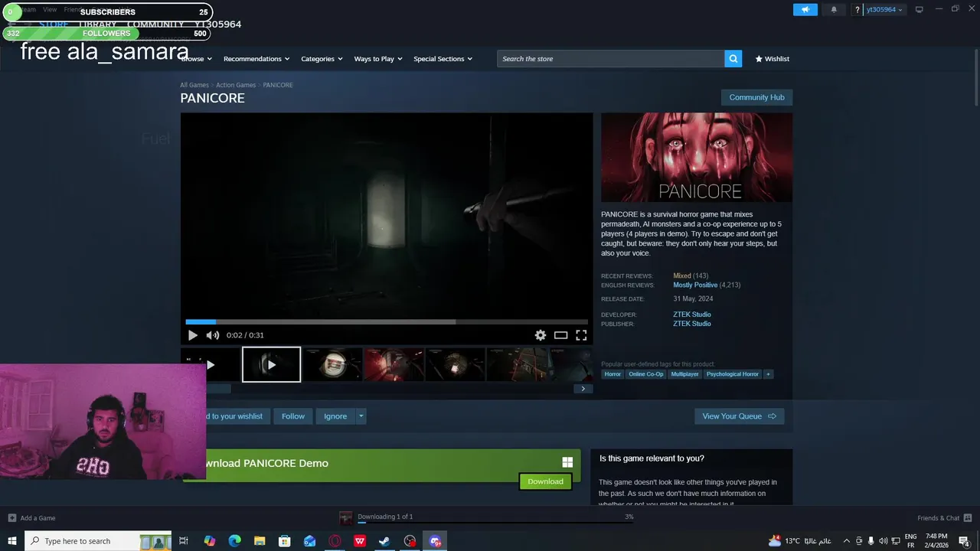
Task: Open the Wishlist star link
Action: (x=773, y=59)
